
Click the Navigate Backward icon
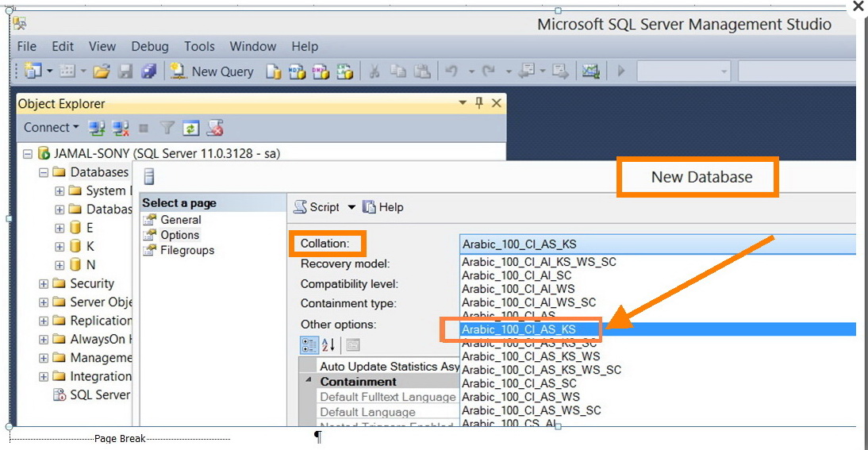point(527,71)
